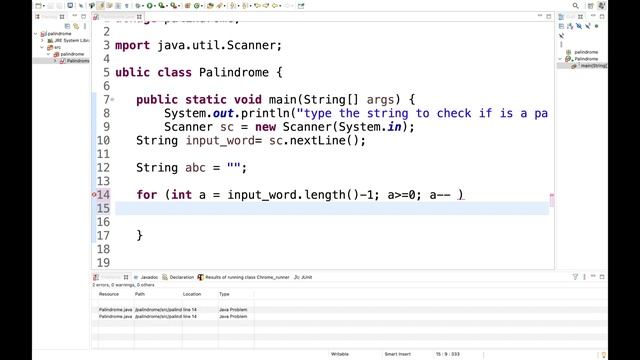
Task: Click the New Java Class green icon
Action: [197, 6]
